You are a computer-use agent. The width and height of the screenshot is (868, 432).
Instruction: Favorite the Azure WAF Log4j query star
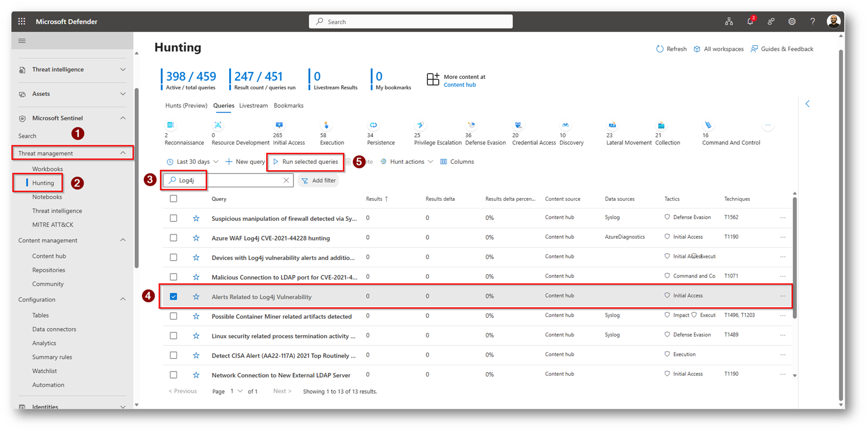(196, 238)
